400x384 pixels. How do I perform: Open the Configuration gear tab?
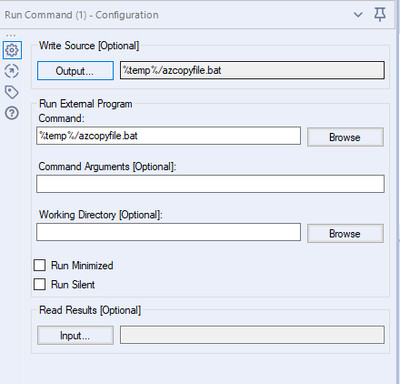tap(12, 50)
